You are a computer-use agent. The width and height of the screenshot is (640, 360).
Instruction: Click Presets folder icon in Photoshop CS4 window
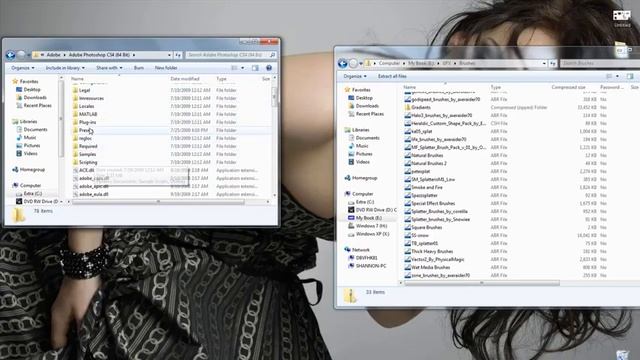click(x=75, y=130)
